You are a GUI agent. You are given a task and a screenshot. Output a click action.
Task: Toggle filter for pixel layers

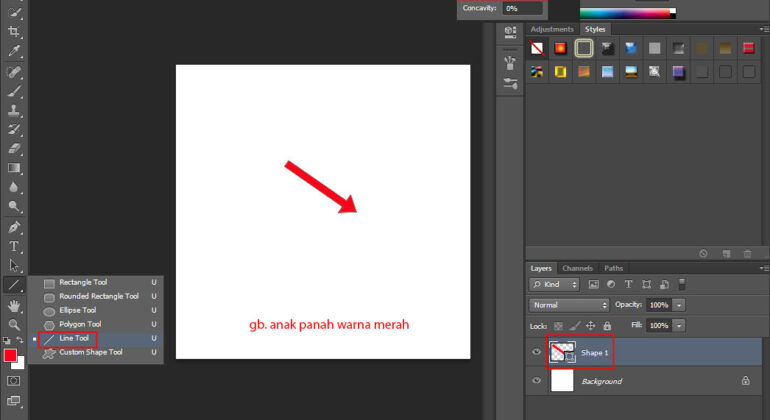point(594,284)
